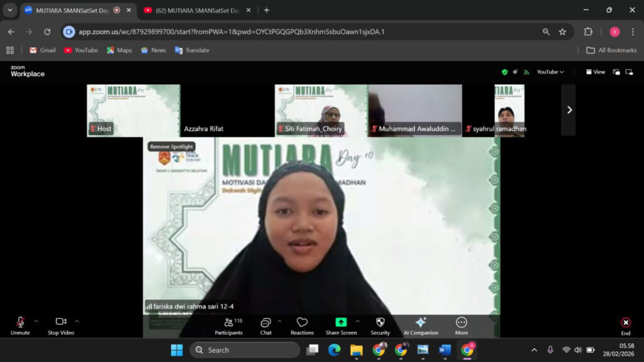Screen dimensions: 644x362
Task: Launch AI Companion
Action: pos(421,326)
